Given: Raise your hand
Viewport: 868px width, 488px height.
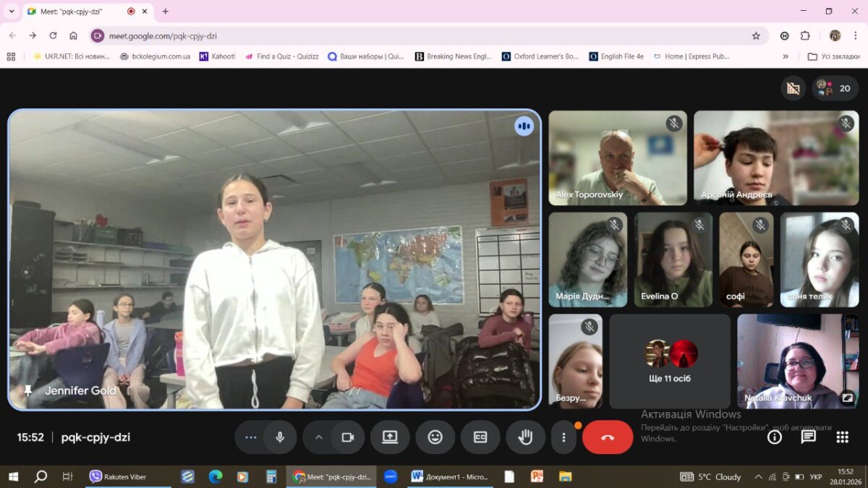Looking at the screenshot, I should click(x=525, y=437).
